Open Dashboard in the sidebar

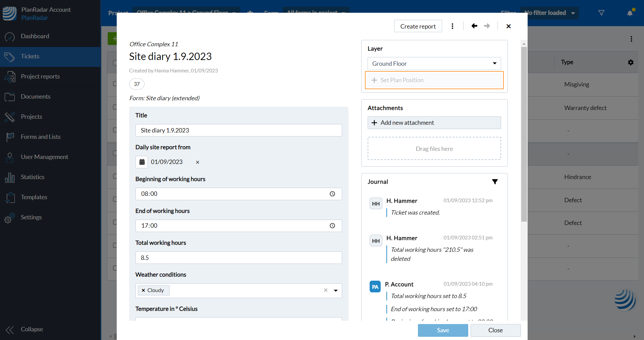tap(35, 36)
